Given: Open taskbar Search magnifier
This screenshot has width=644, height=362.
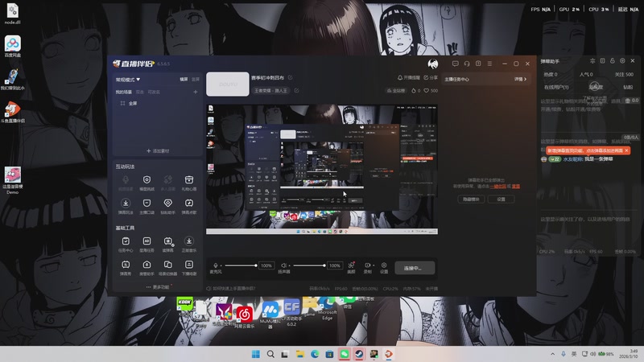Looking at the screenshot, I should click(270, 354).
